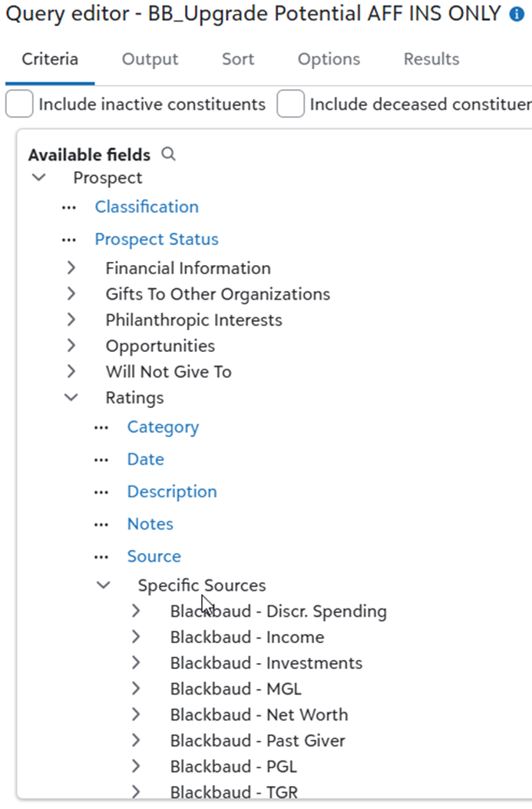Select the Prospect Status field link
Image resolution: width=532 pixels, height=809 pixels.
tap(157, 240)
